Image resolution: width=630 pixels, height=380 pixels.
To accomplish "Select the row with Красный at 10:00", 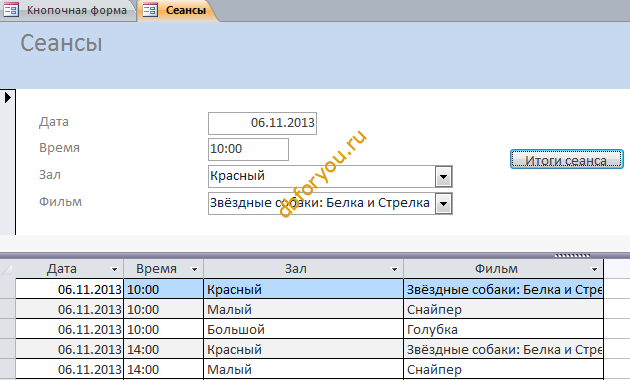I will click(x=8, y=289).
